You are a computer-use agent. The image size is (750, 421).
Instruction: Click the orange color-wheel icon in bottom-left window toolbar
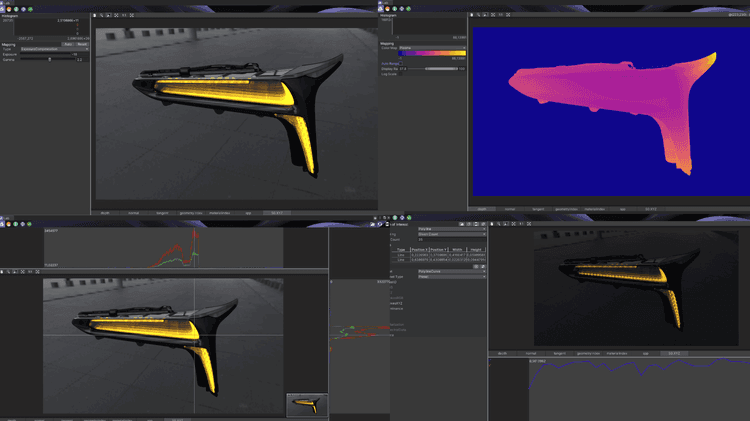tap(9, 224)
